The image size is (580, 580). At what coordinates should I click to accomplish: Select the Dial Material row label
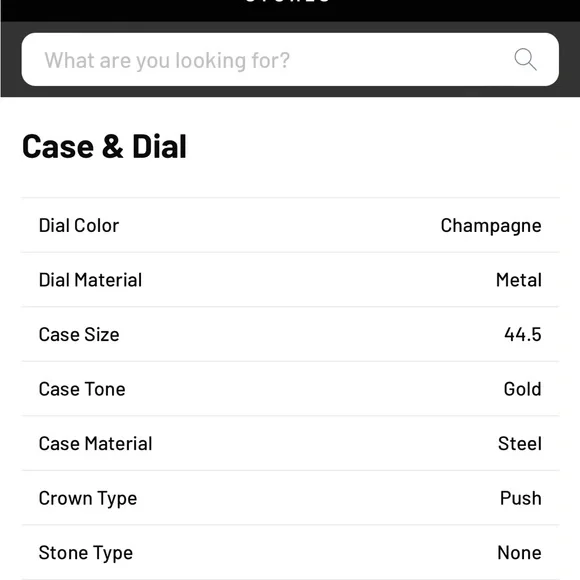[x=90, y=280]
